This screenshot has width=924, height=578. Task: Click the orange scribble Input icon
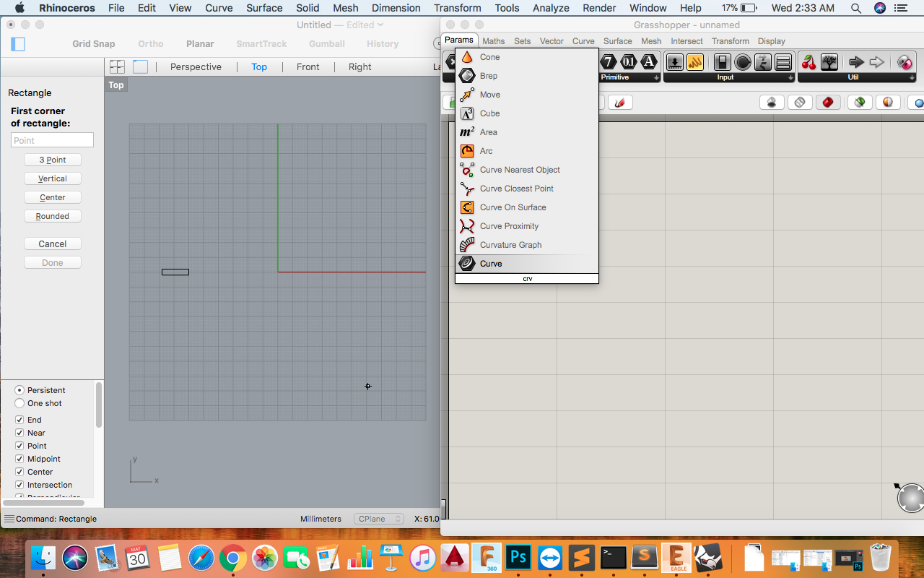tap(695, 62)
